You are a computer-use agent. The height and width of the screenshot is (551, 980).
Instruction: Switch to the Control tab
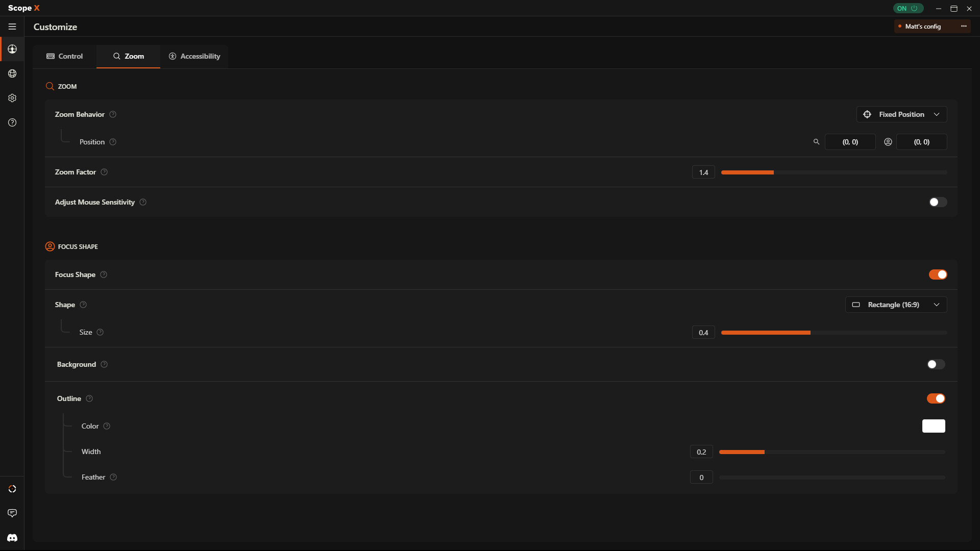[x=65, y=56]
